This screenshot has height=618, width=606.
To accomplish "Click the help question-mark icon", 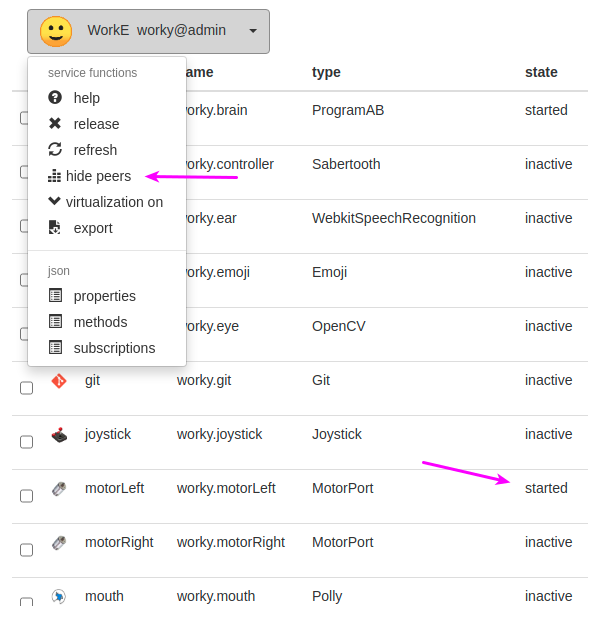I will 55,97.
